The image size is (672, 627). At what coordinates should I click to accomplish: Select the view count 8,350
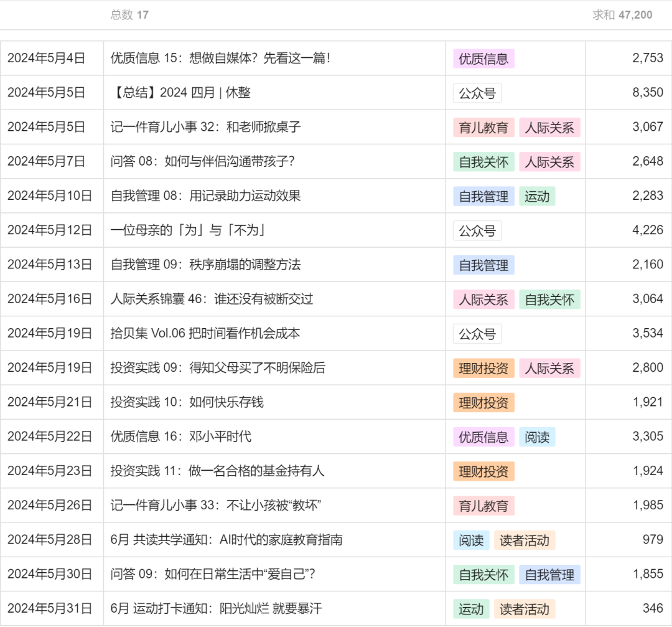648,93
